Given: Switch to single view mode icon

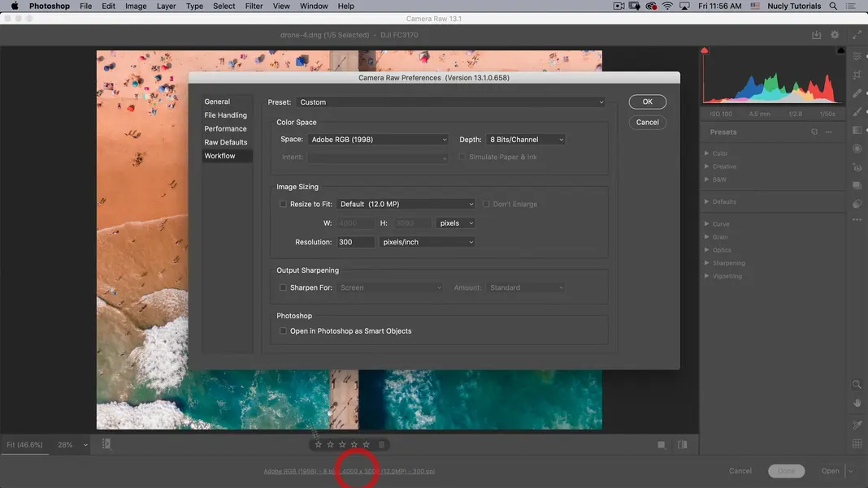Looking at the screenshot, I should [x=661, y=445].
